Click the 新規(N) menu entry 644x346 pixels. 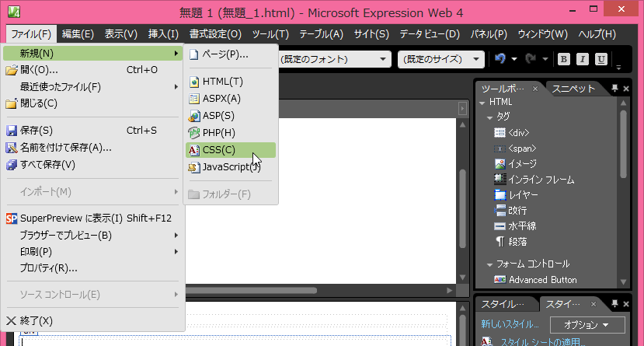tap(92, 54)
